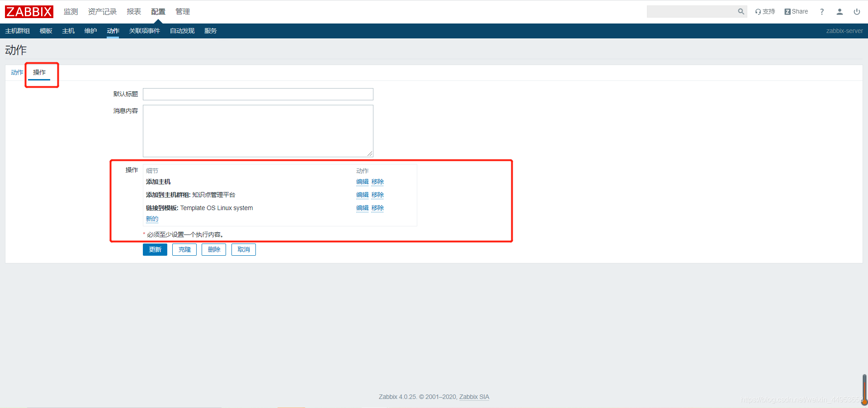868x408 pixels.
Task: Go to 主机群组 submenu
Action: coord(18,31)
